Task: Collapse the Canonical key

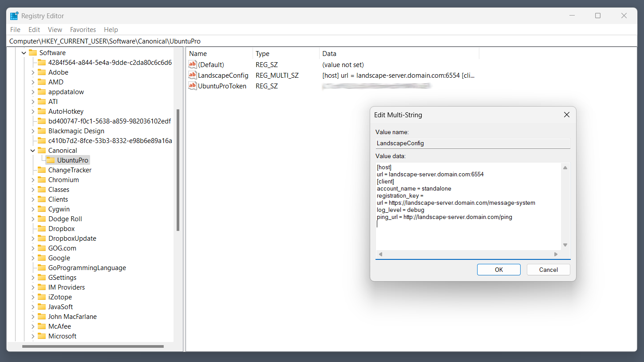Action: click(x=33, y=151)
